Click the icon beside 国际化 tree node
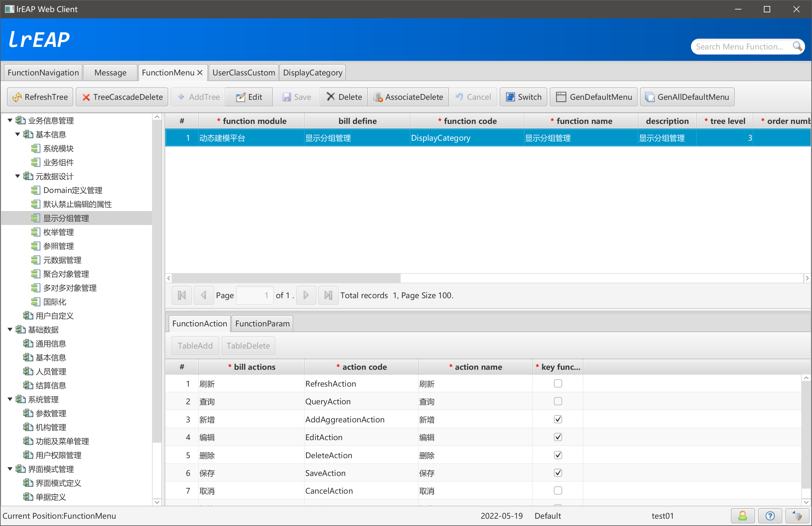 click(35, 302)
